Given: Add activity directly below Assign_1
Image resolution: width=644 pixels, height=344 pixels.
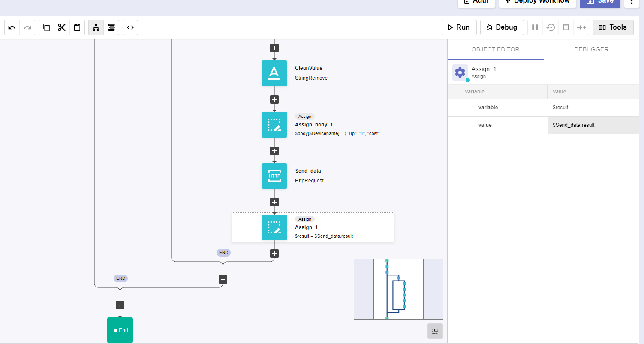Looking at the screenshot, I should tap(274, 254).
